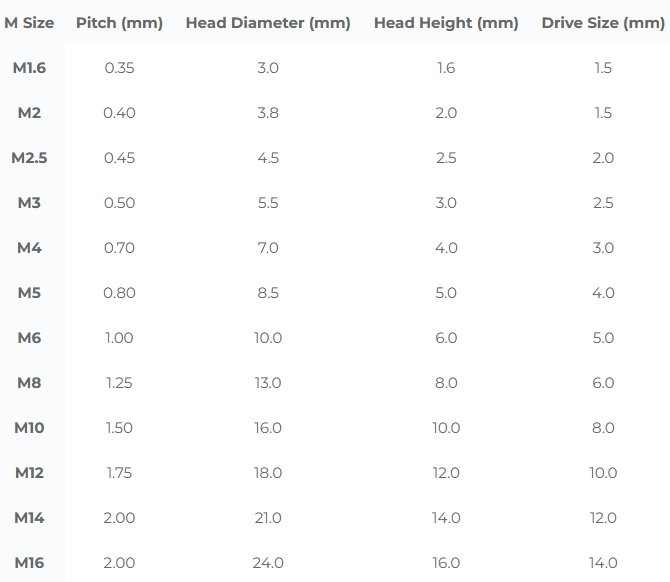Click the M3 size cell
The height and width of the screenshot is (582, 670).
pyautogui.click(x=29, y=203)
